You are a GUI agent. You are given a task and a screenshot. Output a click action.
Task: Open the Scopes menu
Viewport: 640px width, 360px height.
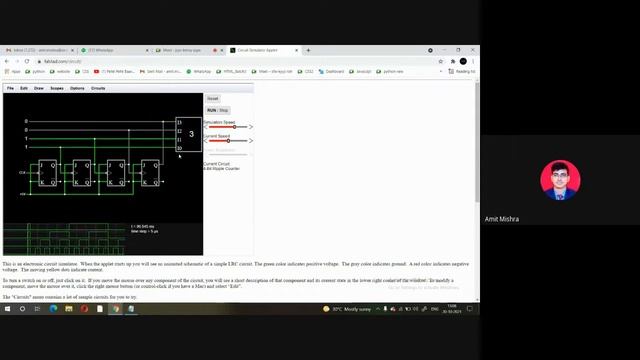tap(57, 88)
